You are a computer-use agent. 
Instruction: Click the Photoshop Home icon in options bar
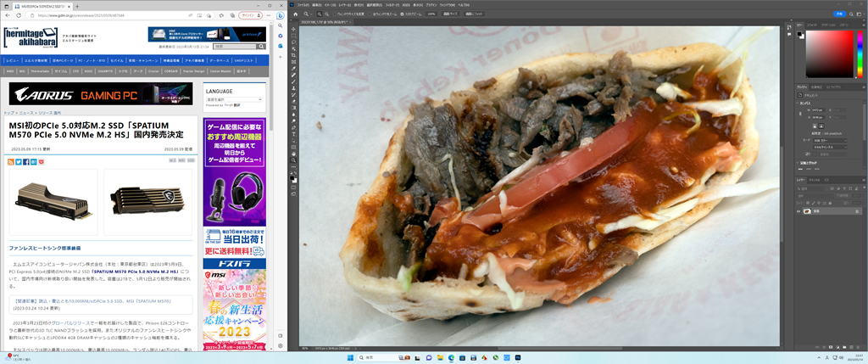(296, 14)
